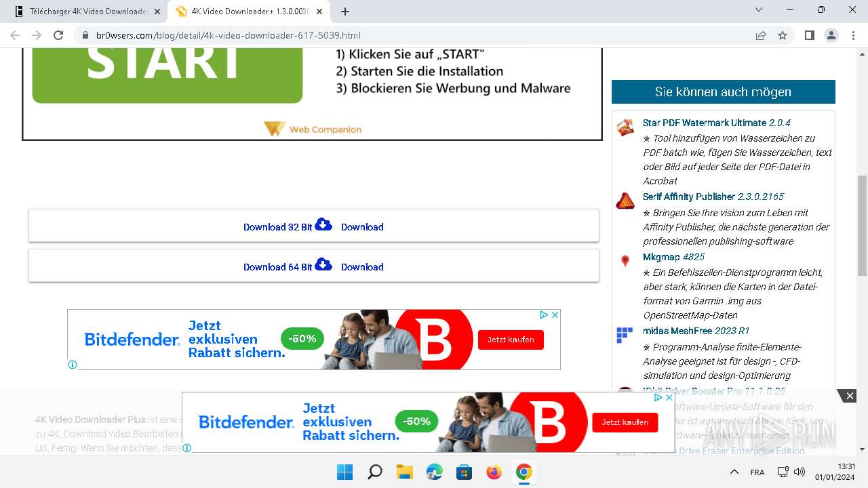The width and height of the screenshot is (868, 488).
Task: Expand the tab search dropdown
Action: click(759, 10)
